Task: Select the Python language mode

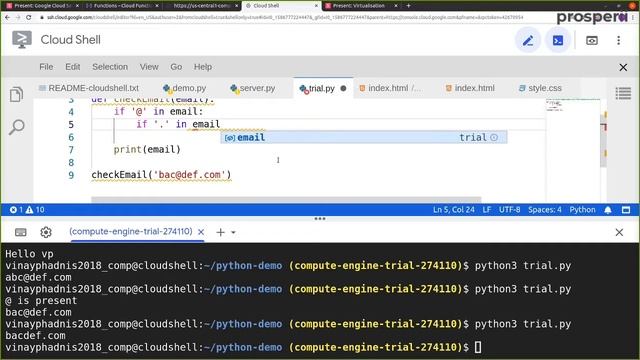Action: (x=582, y=210)
